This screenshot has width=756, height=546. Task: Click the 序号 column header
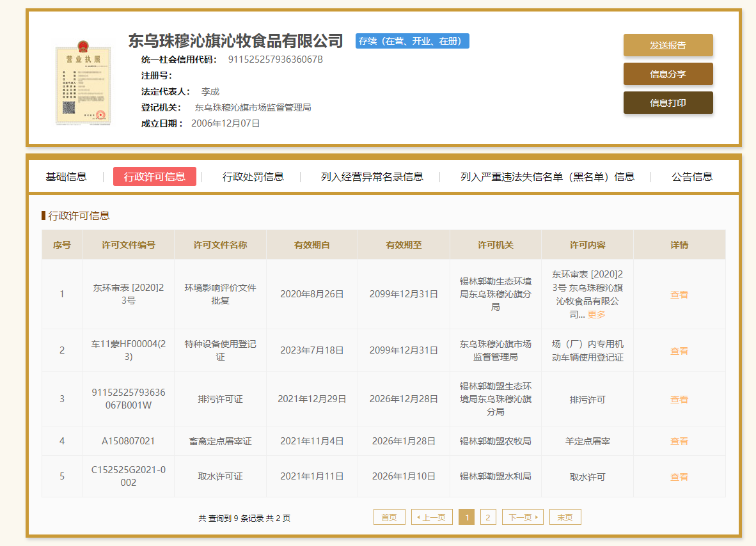pyautogui.click(x=62, y=245)
